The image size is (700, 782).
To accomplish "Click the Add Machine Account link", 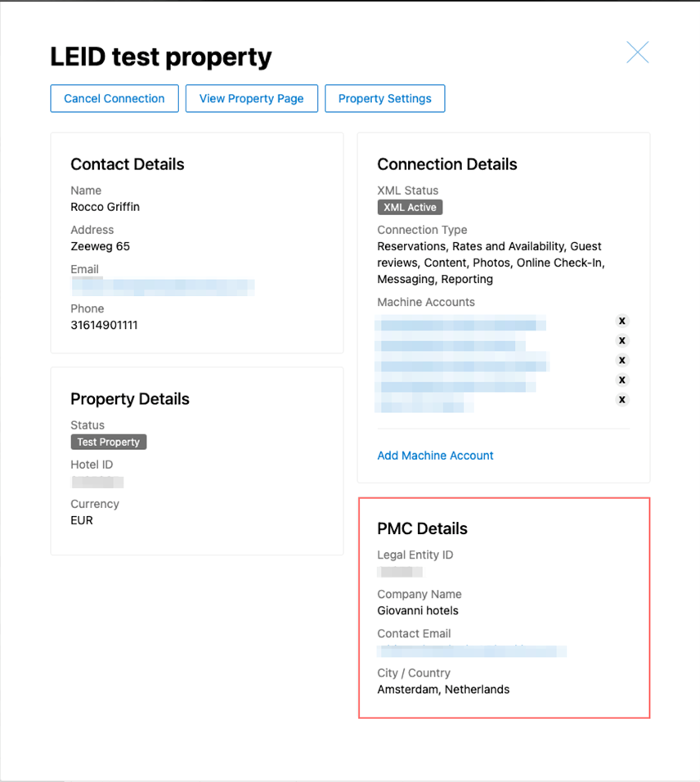I will tap(435, 456).
